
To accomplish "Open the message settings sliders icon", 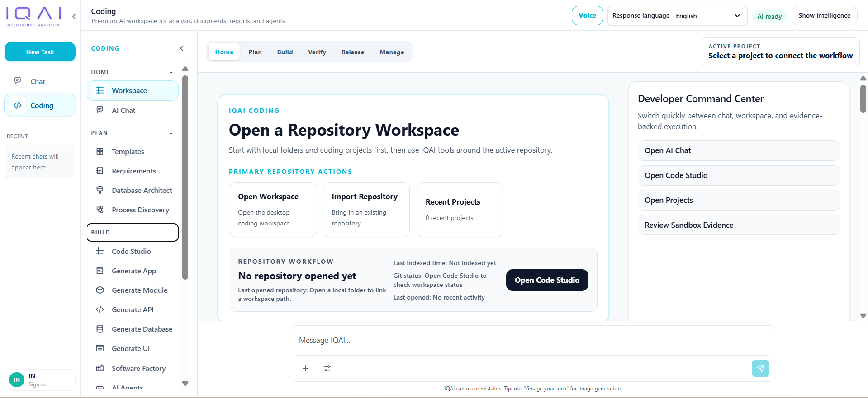I will (327, 369).
